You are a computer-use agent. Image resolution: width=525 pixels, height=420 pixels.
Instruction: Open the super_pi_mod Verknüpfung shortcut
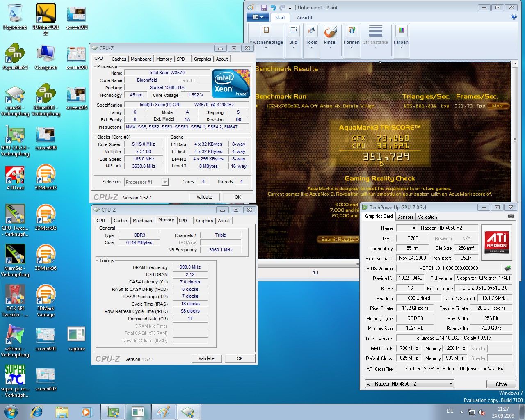pyautogui.click(x=15, y=381)
